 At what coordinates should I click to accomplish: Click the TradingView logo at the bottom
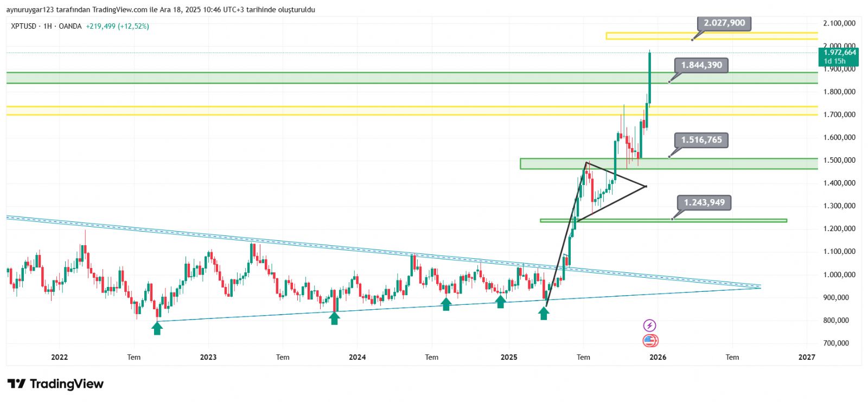click(55, 384)
